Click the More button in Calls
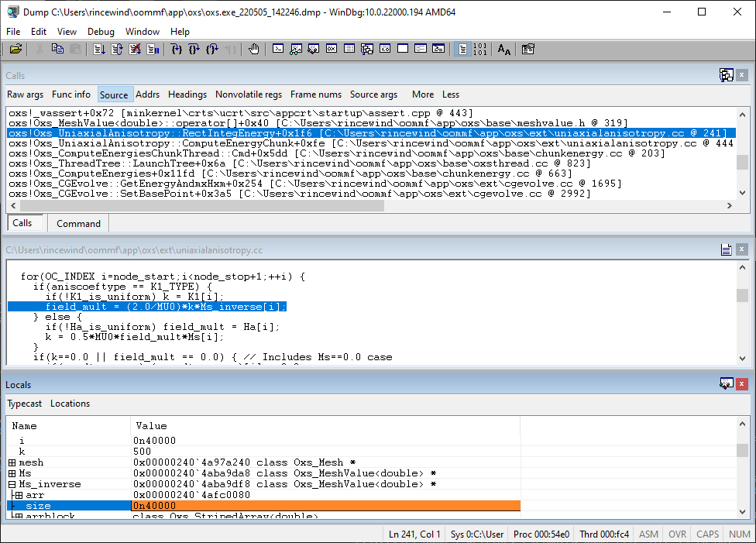 [x=423, y=95]
